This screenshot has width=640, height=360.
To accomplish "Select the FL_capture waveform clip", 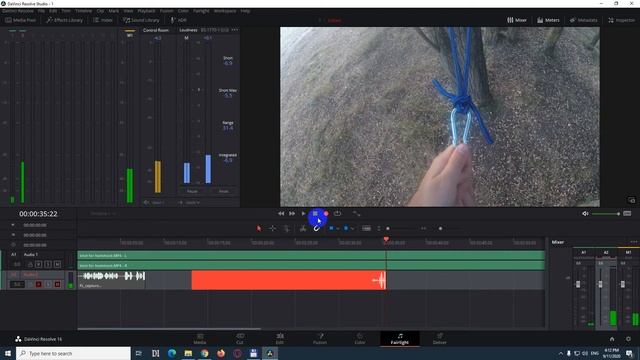I will [111, 280].
